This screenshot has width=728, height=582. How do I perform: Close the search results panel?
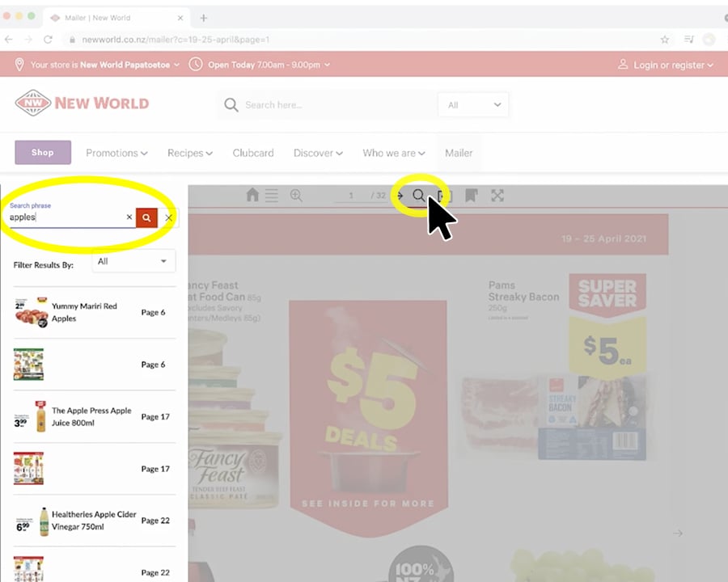tap(168, 217)
